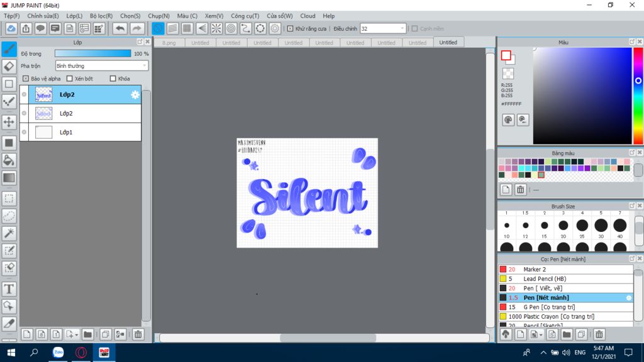The image size is (644, 362).
Task: Turn snap off icon in toolbar
Action: tap(158, 28)
